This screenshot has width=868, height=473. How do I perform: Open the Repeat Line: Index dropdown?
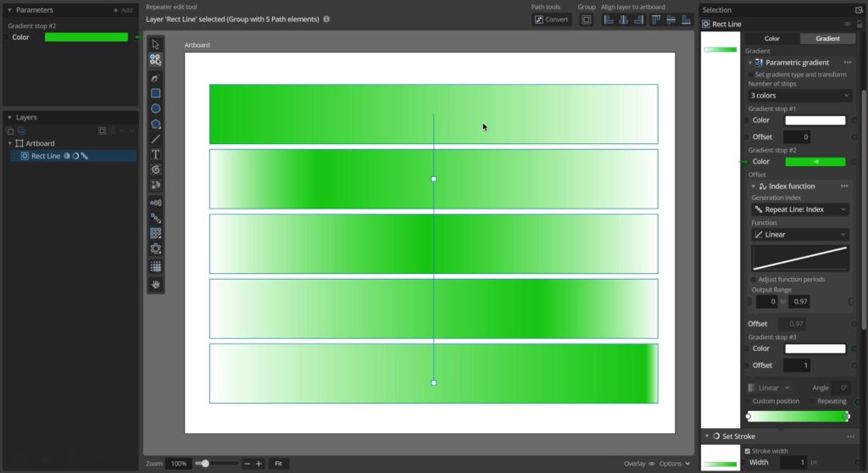(800, 209)
